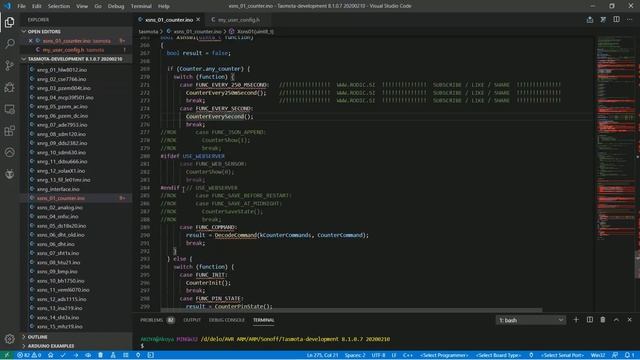Screen dimensions: 640x360
Task: Open the Search view in activity bar
Action: click(9, 43)
